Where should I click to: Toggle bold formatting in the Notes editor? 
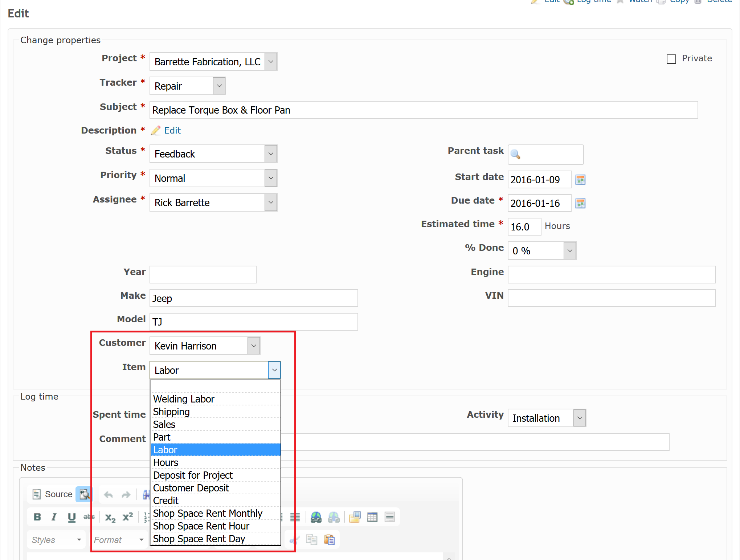coord(37,517)
